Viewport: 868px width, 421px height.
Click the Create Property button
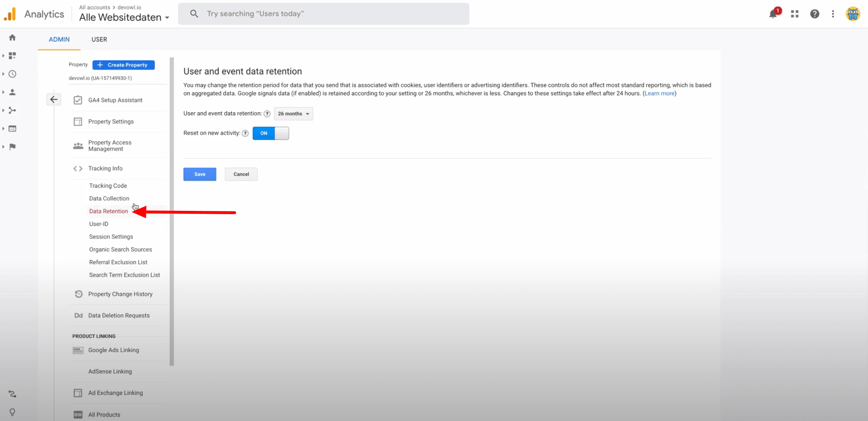124,65
